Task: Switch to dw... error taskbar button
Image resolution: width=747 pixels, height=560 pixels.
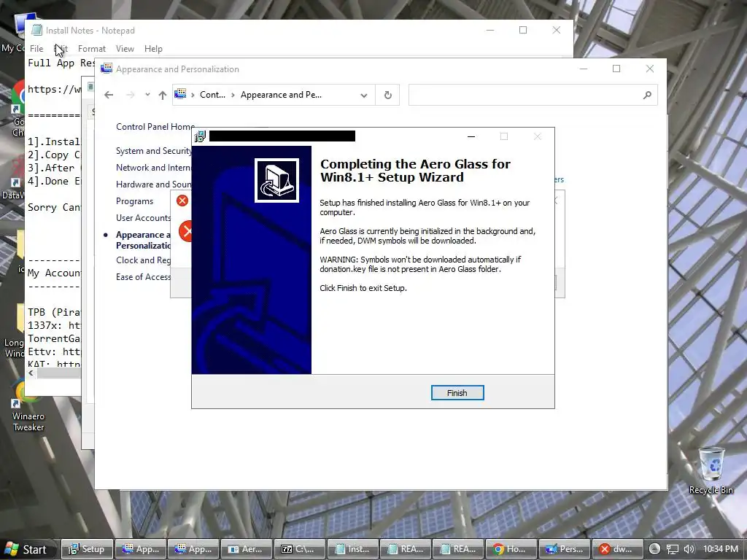Action: coord(617,549)
